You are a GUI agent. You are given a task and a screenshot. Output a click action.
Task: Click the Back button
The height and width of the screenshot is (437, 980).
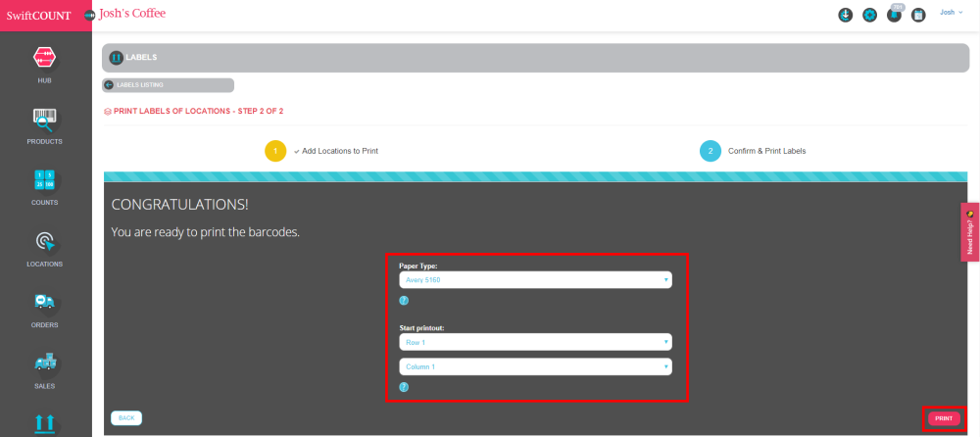pos(126,417)
